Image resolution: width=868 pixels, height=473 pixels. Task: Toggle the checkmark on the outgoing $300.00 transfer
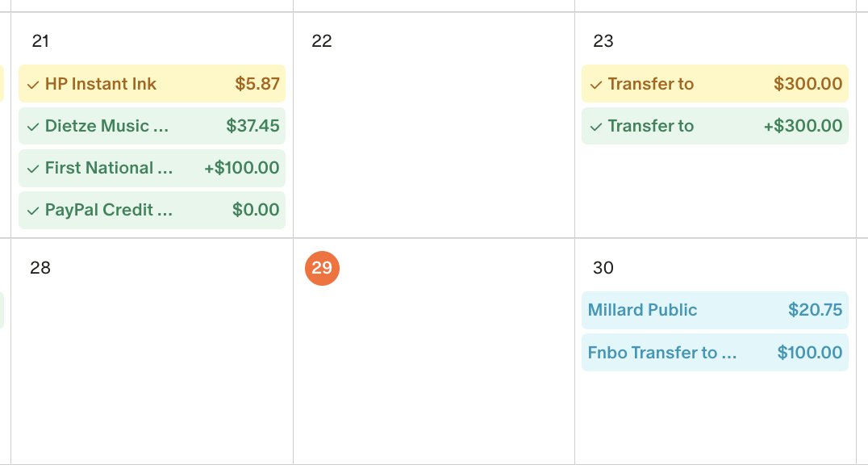coord(597,83)
